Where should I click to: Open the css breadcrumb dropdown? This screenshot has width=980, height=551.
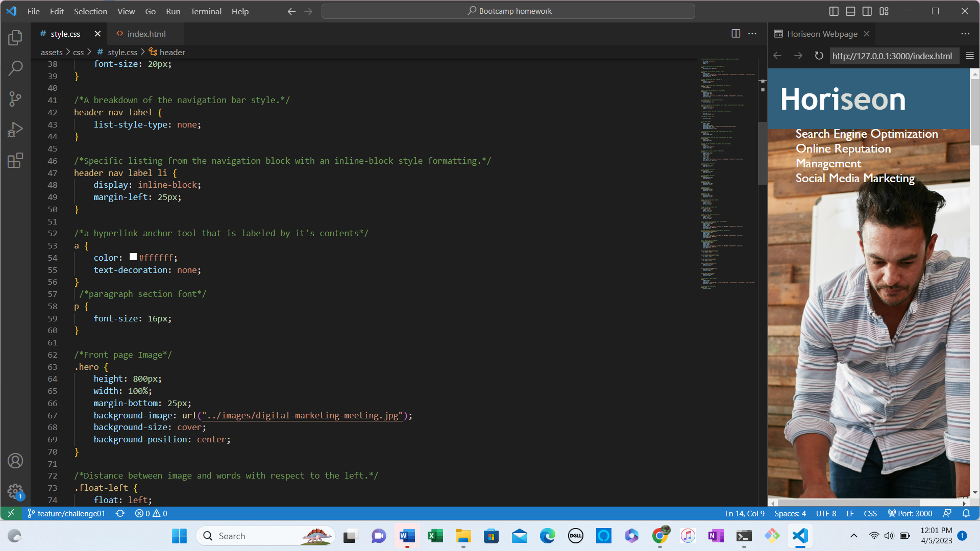coord(78,52)
